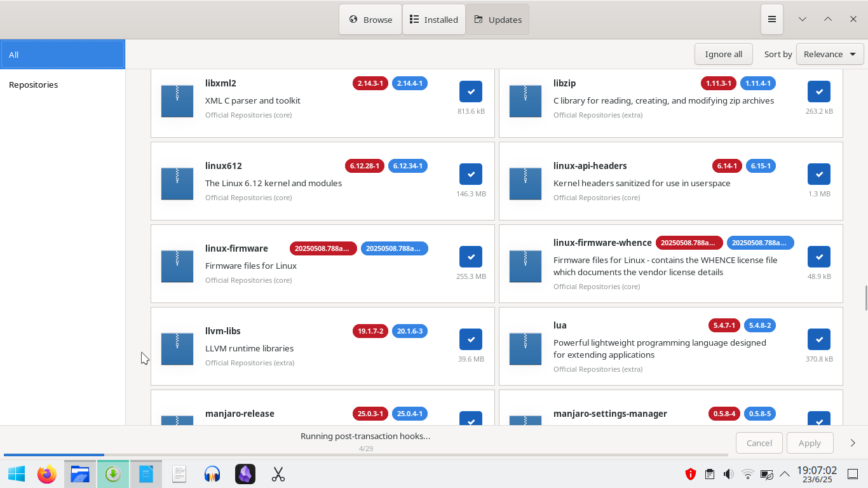Viewport: 868px width, 488px height.
Task: Switch to the Browse tab
Action: click(370, 20)
